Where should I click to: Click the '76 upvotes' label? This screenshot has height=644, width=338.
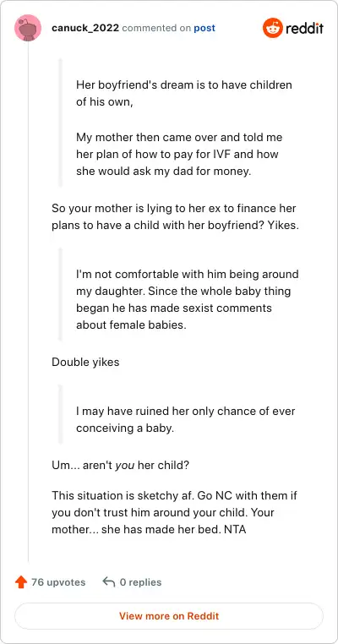(58, 582)
